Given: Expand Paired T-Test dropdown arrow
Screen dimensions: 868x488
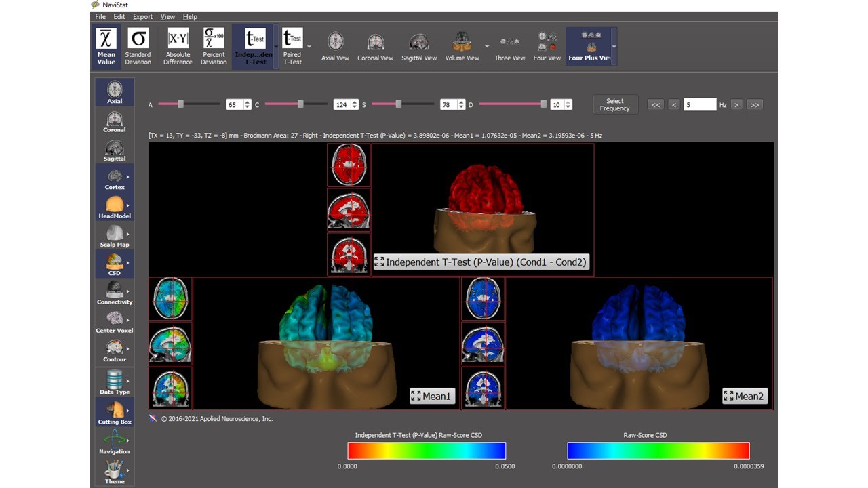Looking at the screenshot, I should [x=309, y=47].
